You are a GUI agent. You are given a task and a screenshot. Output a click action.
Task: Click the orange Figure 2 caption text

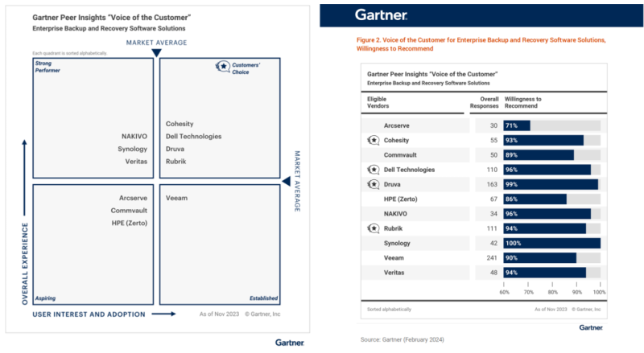coord(481,44)
